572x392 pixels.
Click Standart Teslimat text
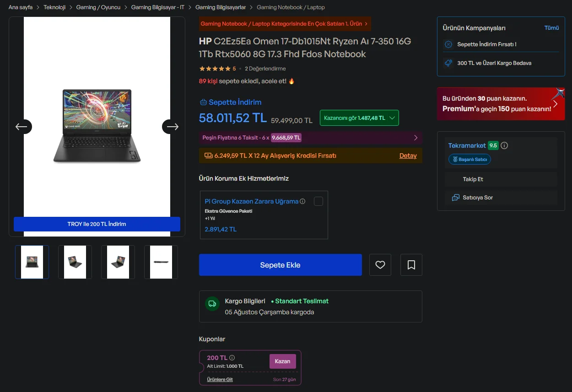(302, 301)
